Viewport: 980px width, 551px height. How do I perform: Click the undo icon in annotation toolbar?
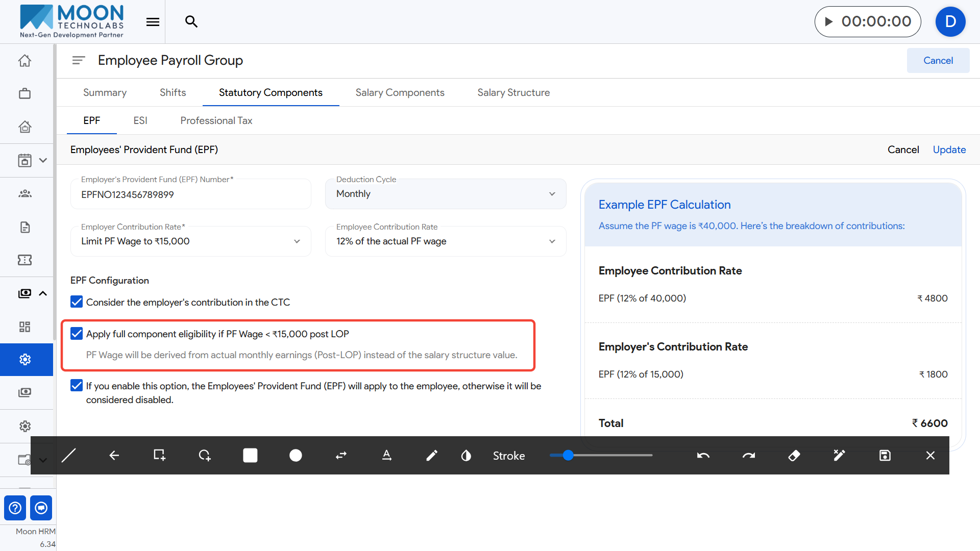(703, 456)
